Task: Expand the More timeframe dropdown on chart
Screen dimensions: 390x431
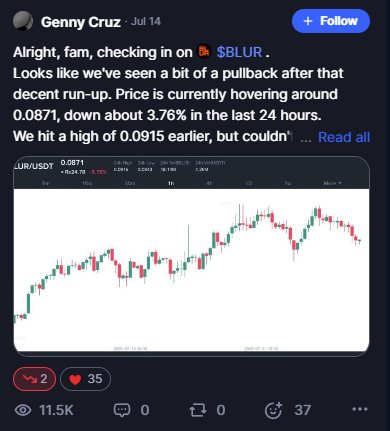Action: 332,183
